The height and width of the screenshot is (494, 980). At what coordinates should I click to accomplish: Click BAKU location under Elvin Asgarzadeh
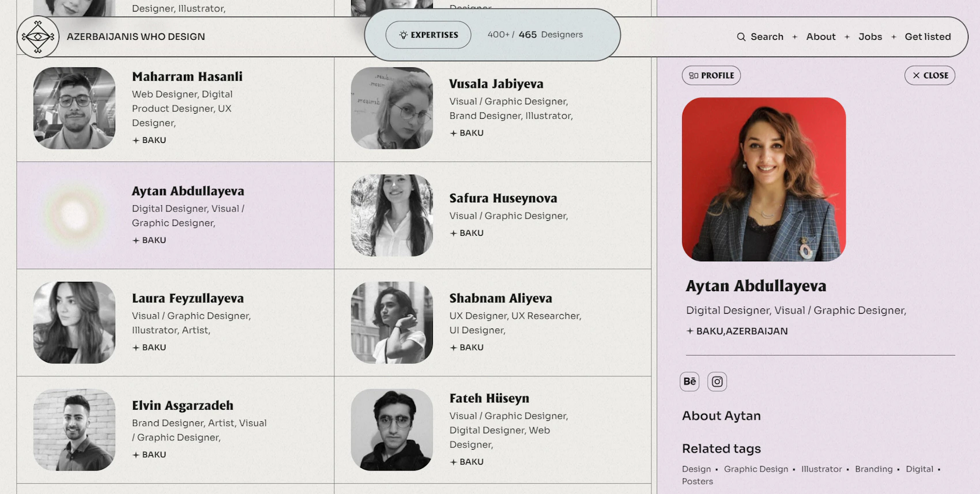point(149,455)
